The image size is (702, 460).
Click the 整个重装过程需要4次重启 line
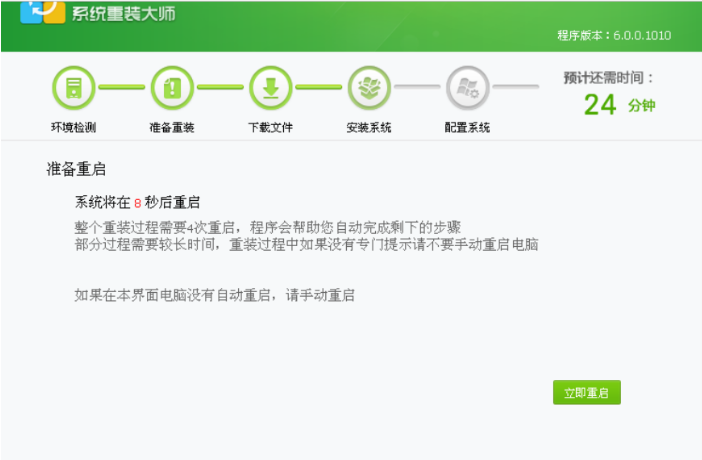coord(267,228)
